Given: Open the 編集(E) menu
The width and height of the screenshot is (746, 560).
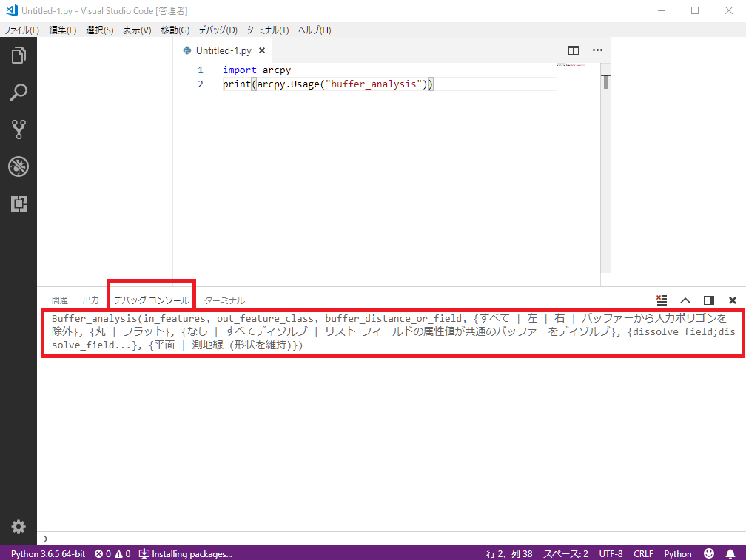Looking at the screenshot, I should click(62, 30).
